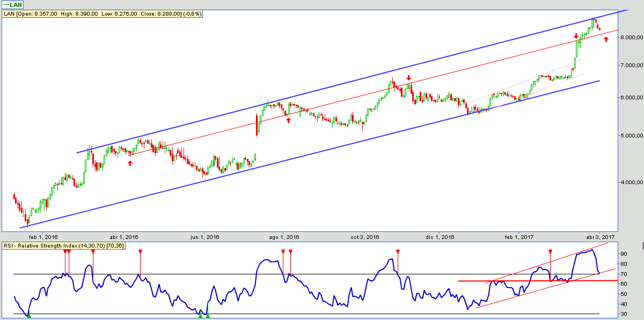This screenshot has width=644, height=320.
Task: Click the leftmost green RSI oversold triangle
Action: coord(29,316)
